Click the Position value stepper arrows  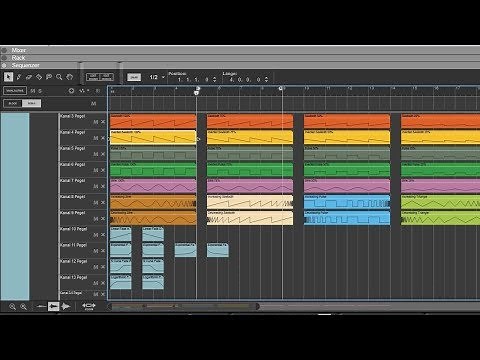(x=214, y=79)
